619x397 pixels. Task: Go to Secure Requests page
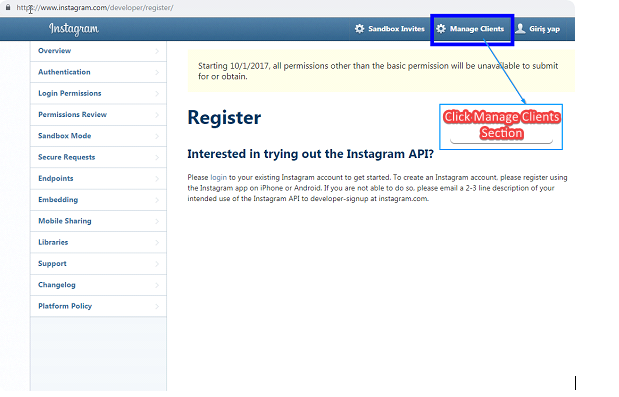pos(98,157)
